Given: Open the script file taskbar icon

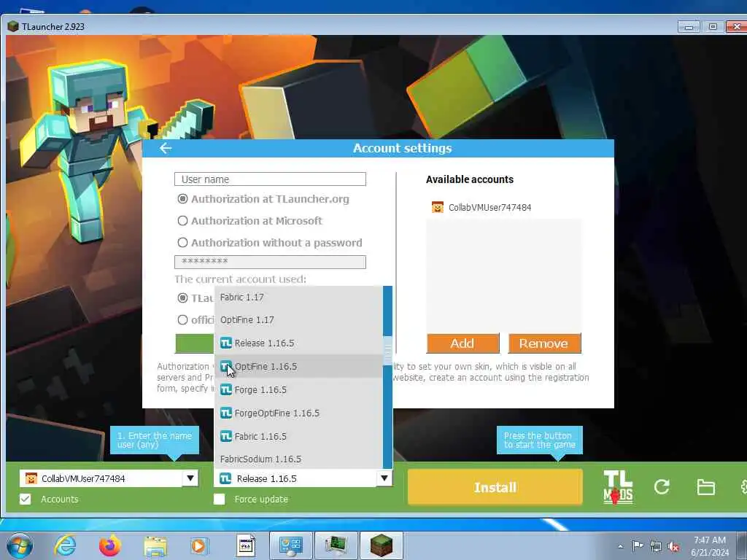Looking at the screenshot, I should 245,545.
